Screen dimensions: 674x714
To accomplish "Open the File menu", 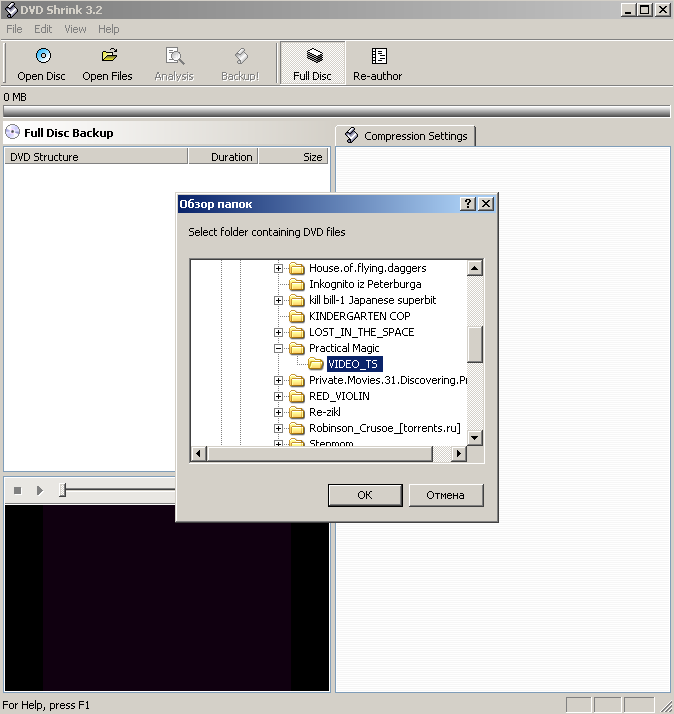I will 14,29.
